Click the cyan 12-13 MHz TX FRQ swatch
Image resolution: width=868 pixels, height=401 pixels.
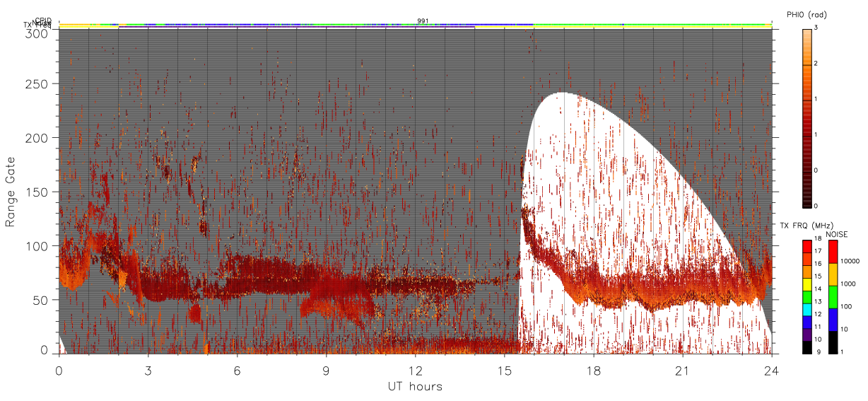[807, 310]
